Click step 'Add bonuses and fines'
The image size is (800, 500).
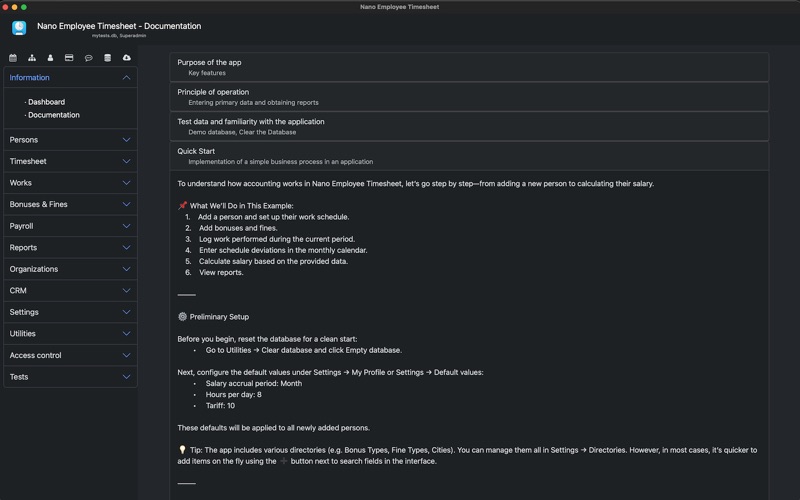point(238,228)
